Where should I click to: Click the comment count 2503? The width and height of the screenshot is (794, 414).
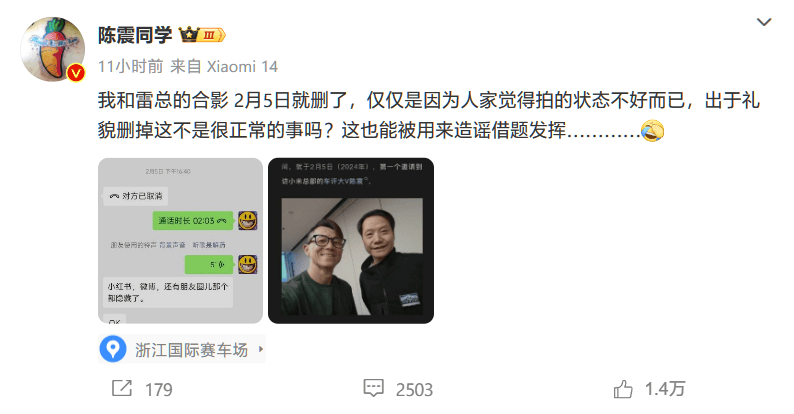point(414,390)
